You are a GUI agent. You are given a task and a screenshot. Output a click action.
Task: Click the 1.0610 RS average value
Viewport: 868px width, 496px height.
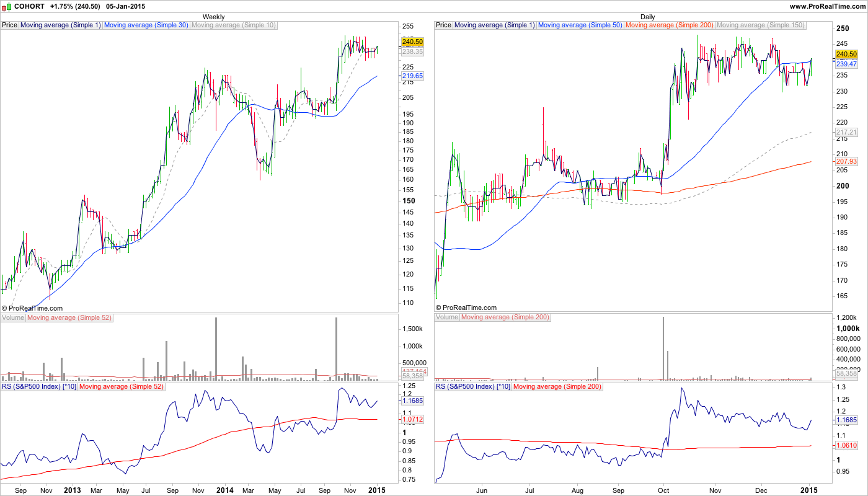coord(846,446)
